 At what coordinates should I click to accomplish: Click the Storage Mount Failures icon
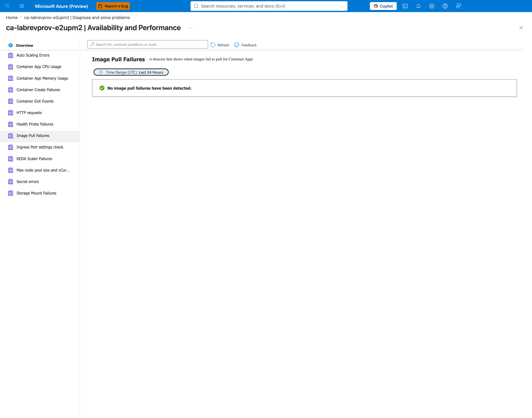(11, 193)
